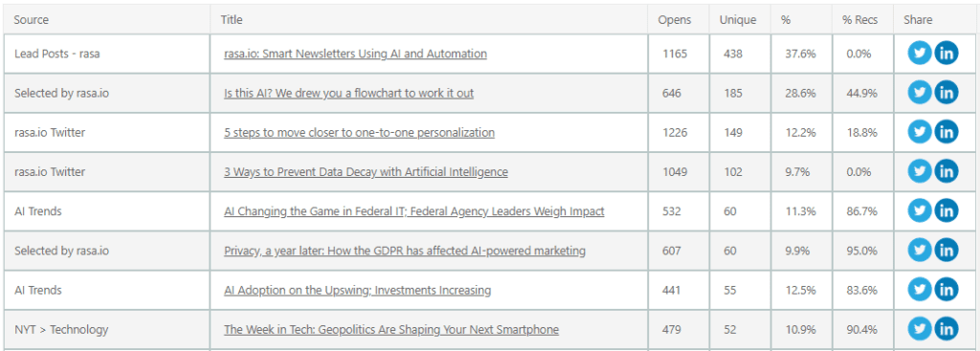
Task: Share the Smart Newsletters article on Twitter
Action: [920, 54]
